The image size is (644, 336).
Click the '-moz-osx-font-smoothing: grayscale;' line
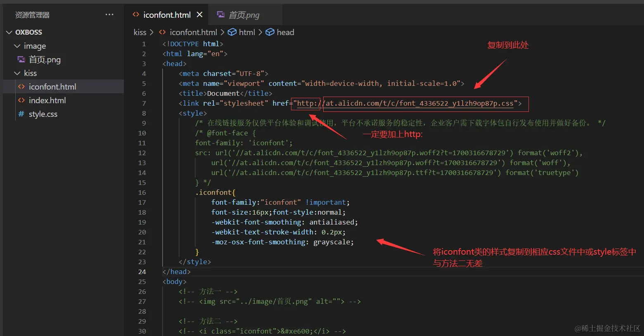tap(283, 242)
